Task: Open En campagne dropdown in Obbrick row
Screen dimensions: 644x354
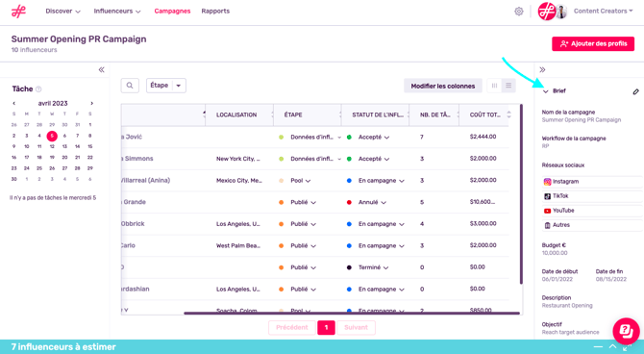Action: pyautogui.click(x=382, y=224)
